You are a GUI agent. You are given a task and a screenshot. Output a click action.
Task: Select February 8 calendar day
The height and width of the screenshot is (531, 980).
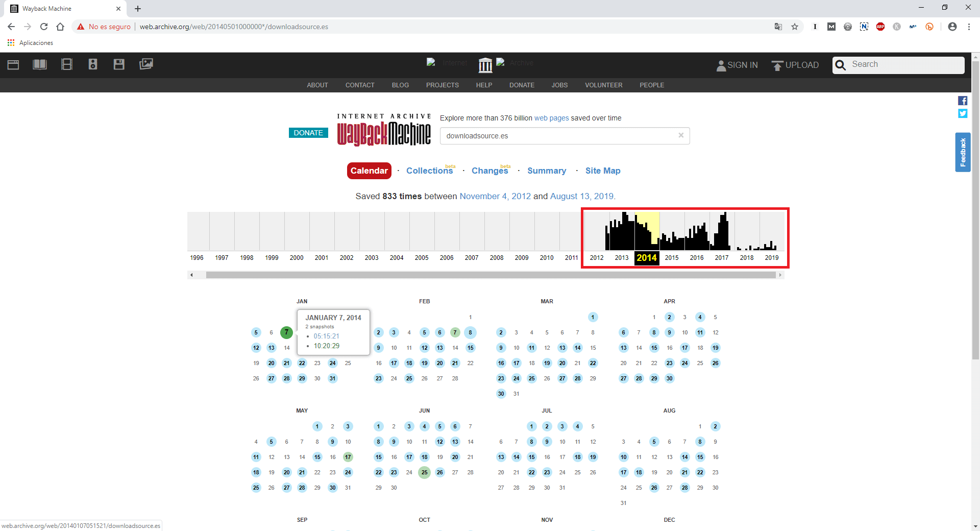pyautogui.click(x=470, y=332)
